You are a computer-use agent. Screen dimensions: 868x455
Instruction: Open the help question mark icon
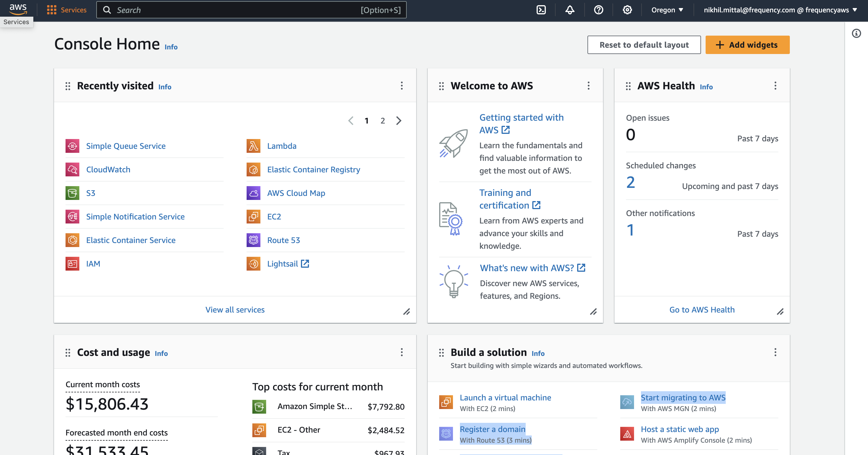tap(598, 10)
